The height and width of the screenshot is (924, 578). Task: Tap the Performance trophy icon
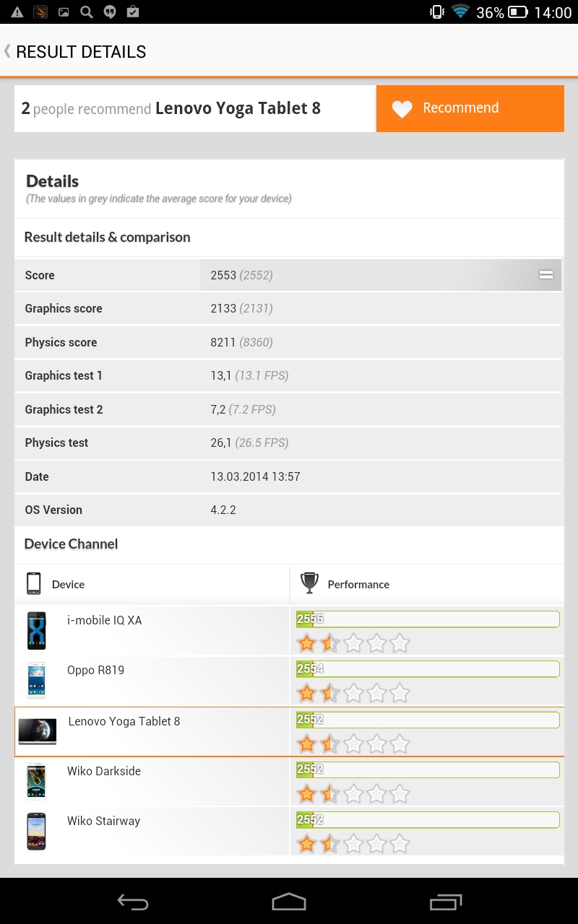(309, 583)
